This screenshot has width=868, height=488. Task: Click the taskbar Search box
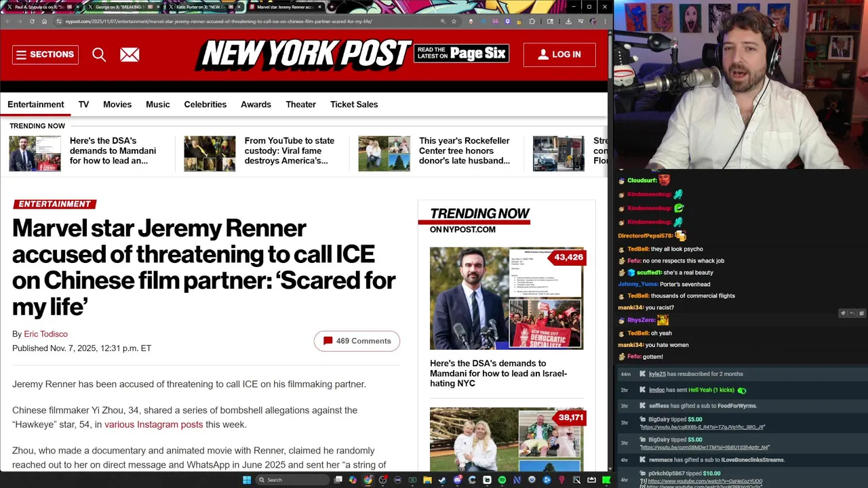(x=292, y=480)
